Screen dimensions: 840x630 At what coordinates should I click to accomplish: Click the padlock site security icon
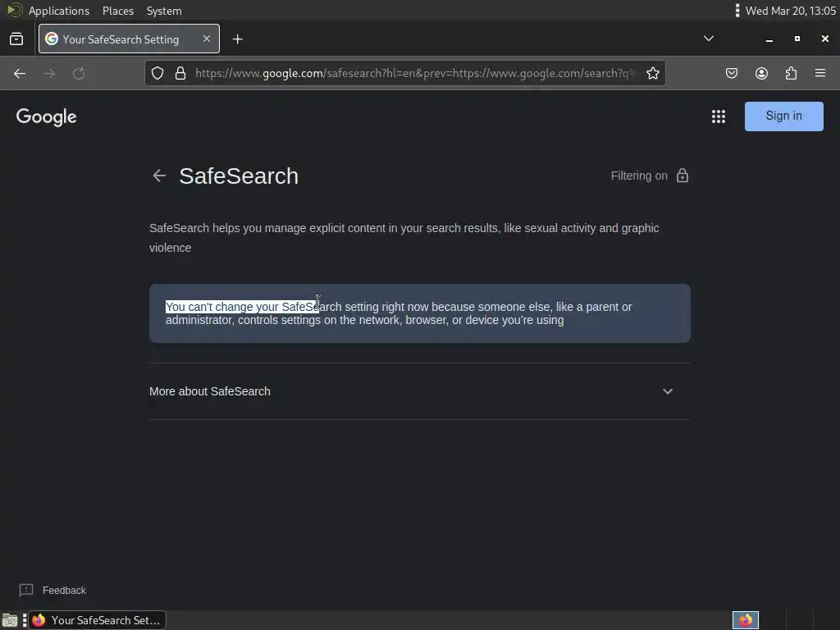(x=180, y=73)
